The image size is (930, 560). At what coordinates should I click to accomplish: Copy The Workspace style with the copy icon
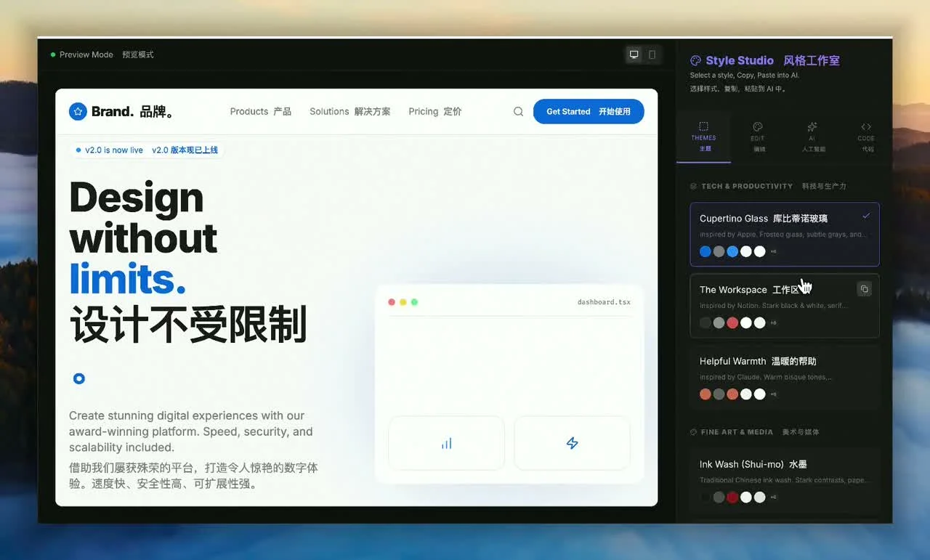point(864,289)
